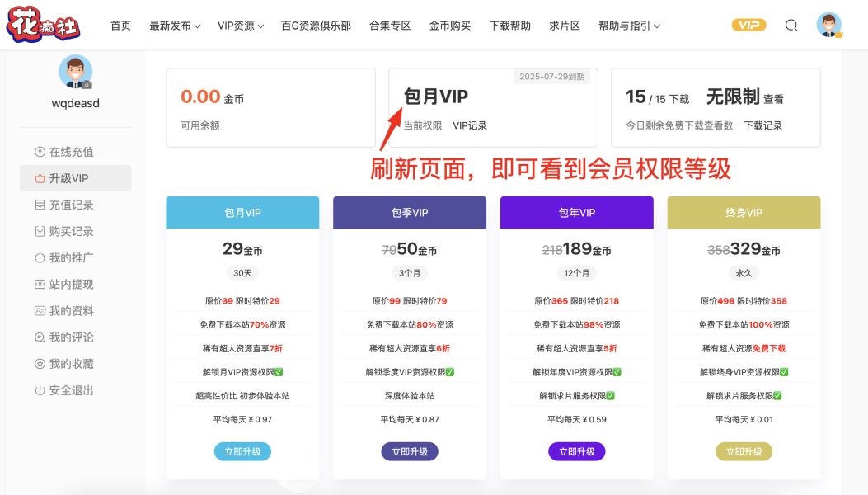The height and width of the screenshot is (495, 868).
Task: Open the VIP记录 link
Action: pyautogui.click(x=470, y=126)
